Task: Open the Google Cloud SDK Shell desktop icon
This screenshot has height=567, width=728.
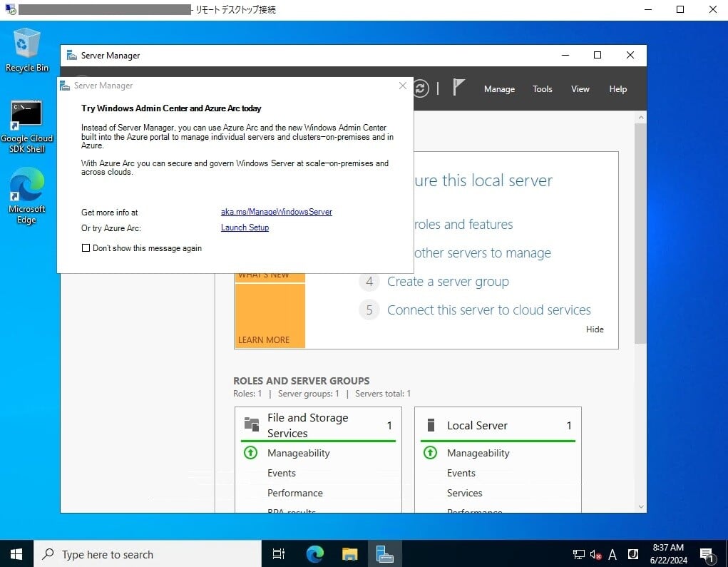Action: click(x=26, y=111)
